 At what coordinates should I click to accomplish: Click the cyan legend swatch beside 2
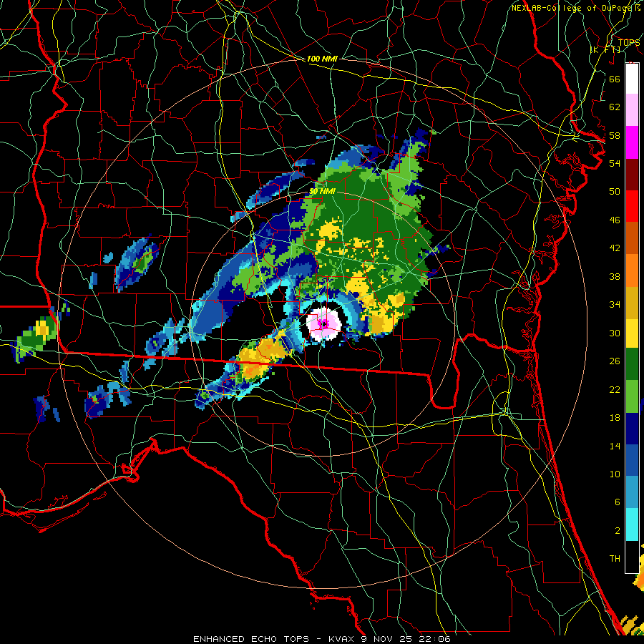coord(632,525)
